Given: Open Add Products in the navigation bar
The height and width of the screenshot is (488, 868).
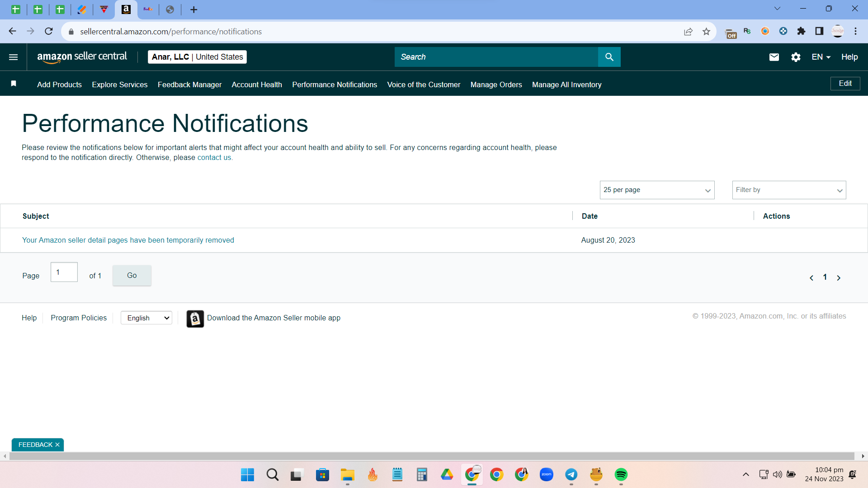Looking at the screenshot, I should coord(59,84).
